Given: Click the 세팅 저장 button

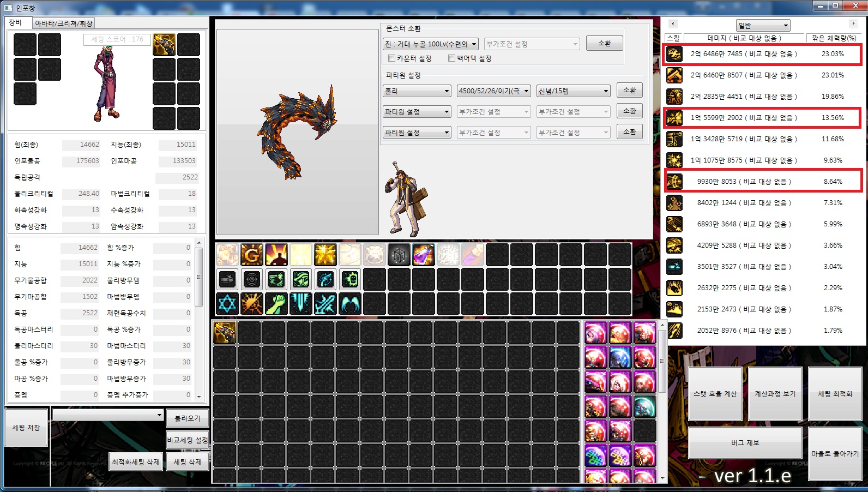Looking at the screenshot, I should [x=26, y=428].
